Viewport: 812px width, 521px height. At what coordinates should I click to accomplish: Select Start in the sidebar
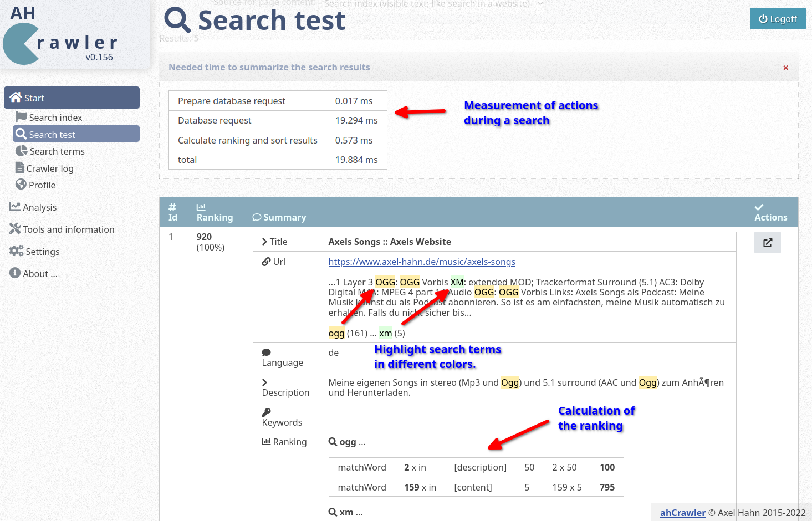tap(72, 98)
